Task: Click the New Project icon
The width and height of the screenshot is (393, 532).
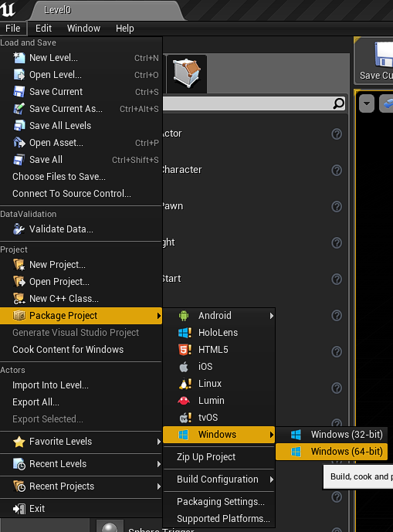Action: tap(19, 265)
